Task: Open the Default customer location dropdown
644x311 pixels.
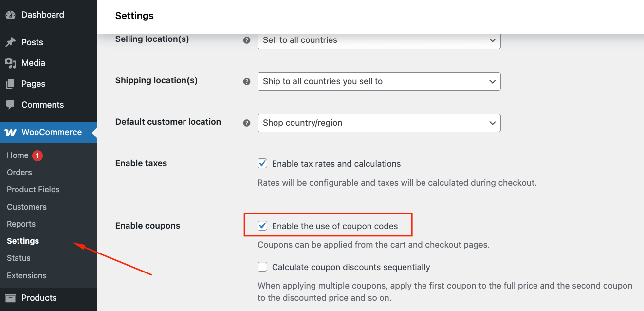Action: (x=379, y=123)
